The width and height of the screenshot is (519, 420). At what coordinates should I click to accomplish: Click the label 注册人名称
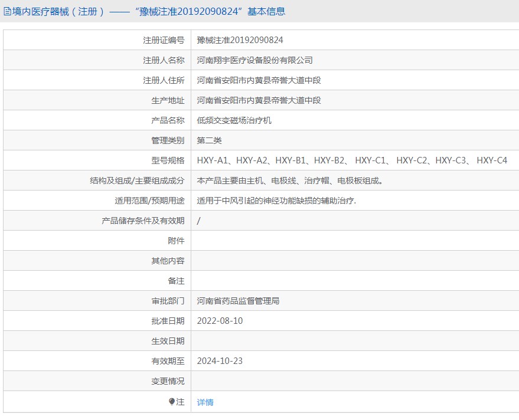(164, 60)
